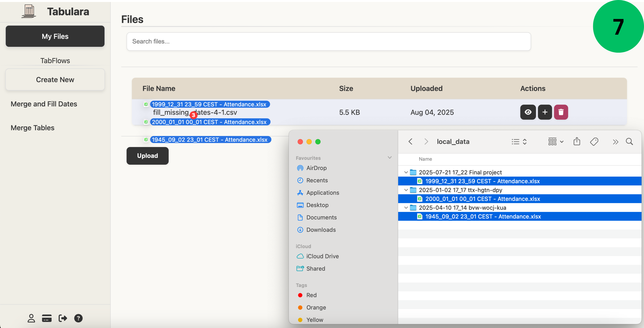Viewport: 644px width, 328px height.
Task: Toggle Finder list view selector
Action: (x=519, y=142)
